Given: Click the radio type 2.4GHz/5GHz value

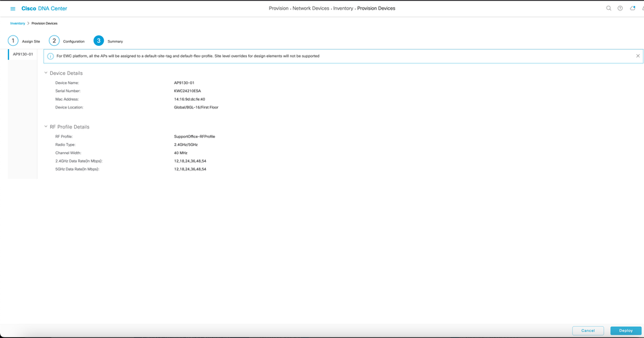Looking at the screenshot, I should [186, 144].
